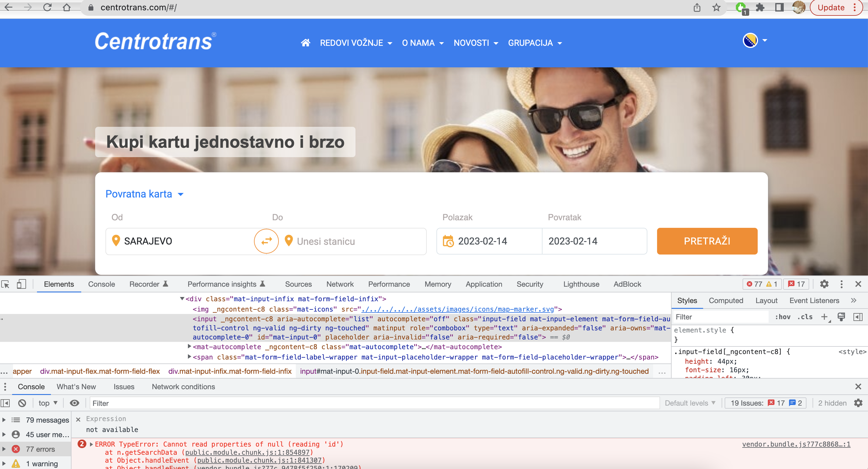Focus the console Filter input
868x469 pixels.
[x=374, y=403]
